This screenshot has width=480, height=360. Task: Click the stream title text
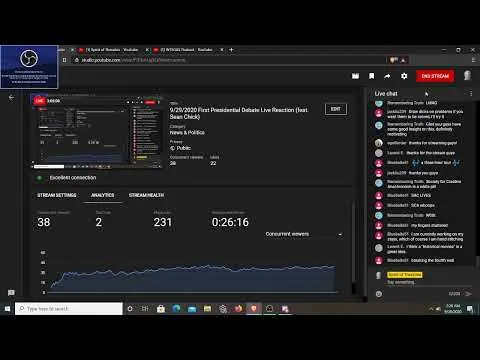pos(239,113)
